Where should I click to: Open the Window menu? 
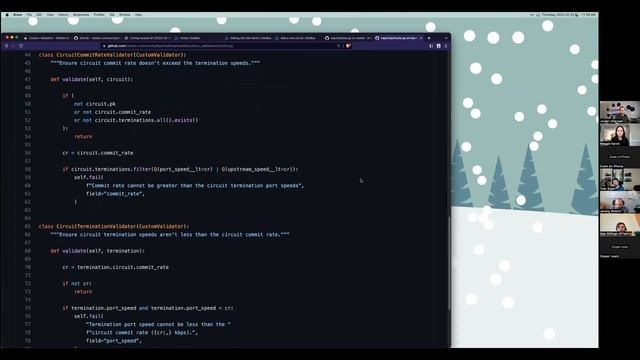click(x=125, y=15)
